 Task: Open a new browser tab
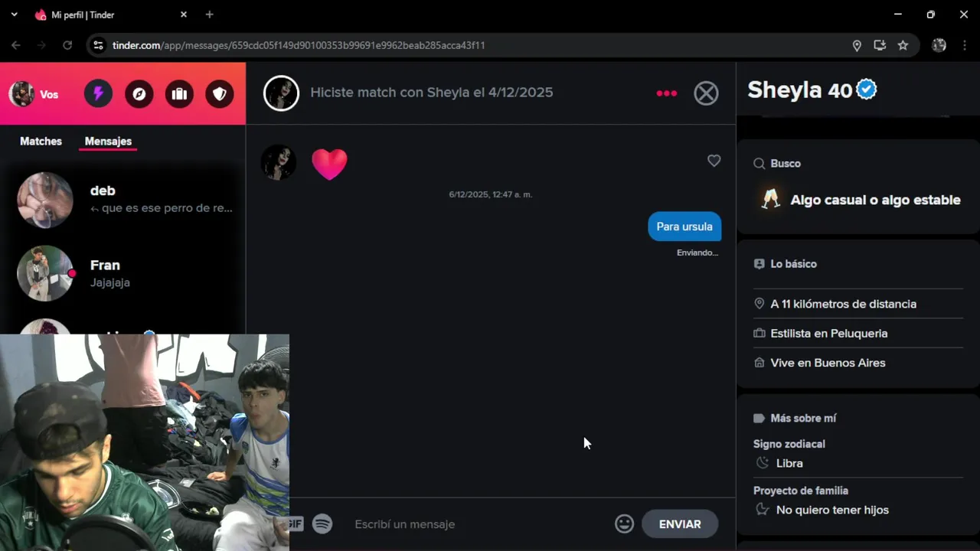click(x=209, y=15)
